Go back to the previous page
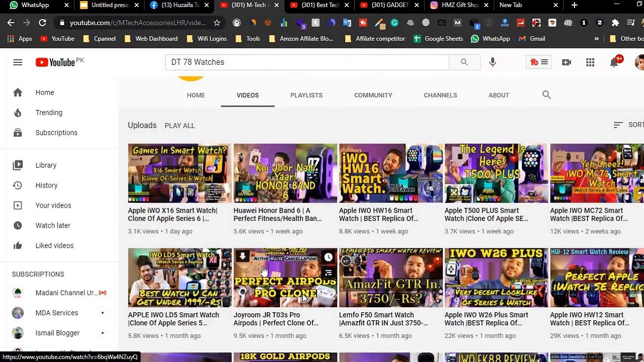Viewport: 644px width, 362px height. click(x=11, y=23)
